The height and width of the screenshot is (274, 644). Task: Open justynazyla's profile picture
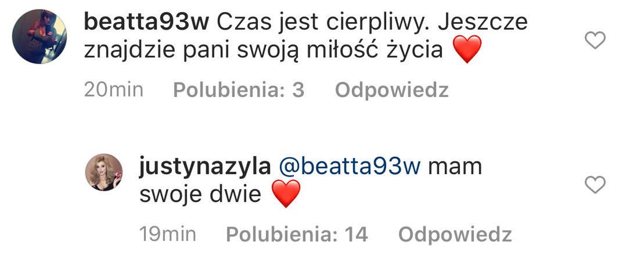tap(103, 172)
